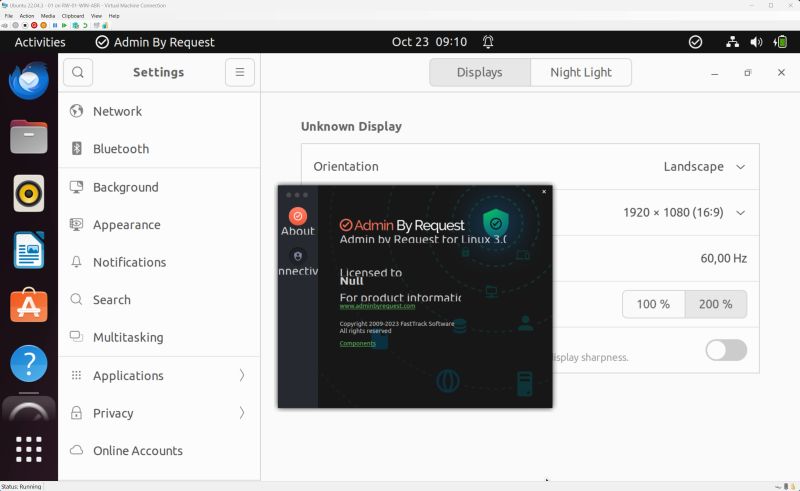Click the Revert icon in VM toolbar

pyautogui.click(x=85, y=25)
